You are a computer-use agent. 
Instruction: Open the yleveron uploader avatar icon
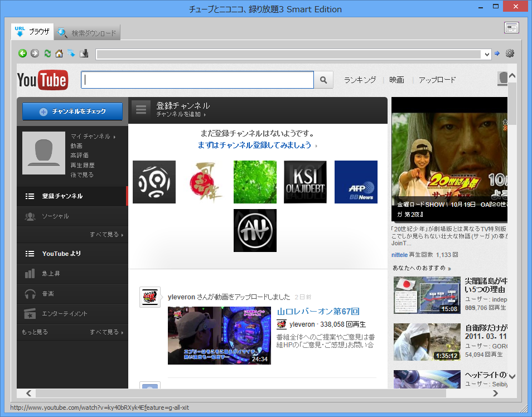[x=150, y=297]
